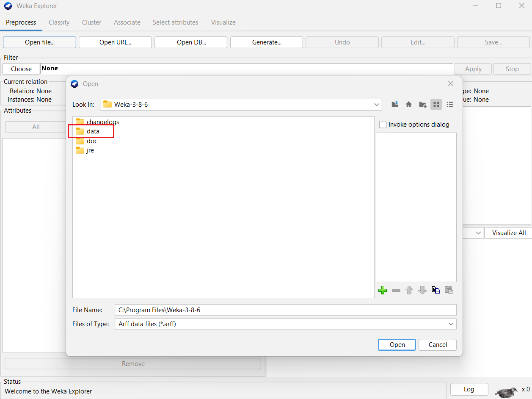This screenshot has height=399, width=532.
Task: Click the Weka Explorer title bar logo
Action: 8,6
